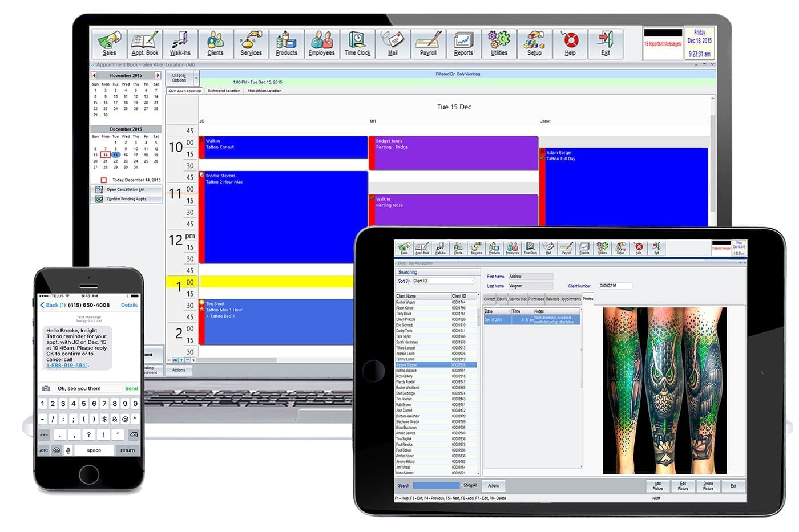799x532 pixels.
Task: Open Services in the laptop toolbar
Action: pos(251,44)
